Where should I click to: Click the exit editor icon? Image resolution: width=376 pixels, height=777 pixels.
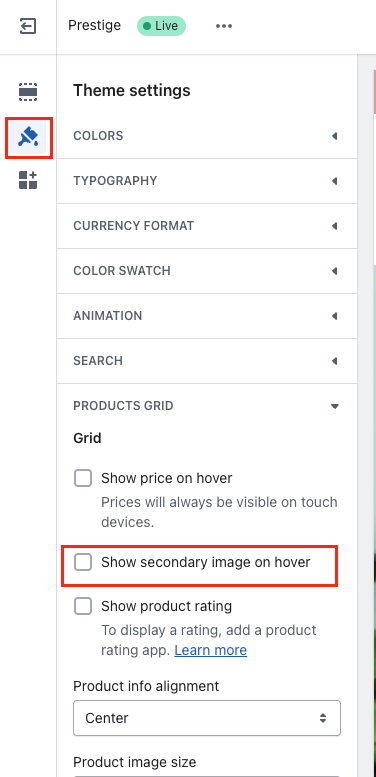[x=28, y=26]
